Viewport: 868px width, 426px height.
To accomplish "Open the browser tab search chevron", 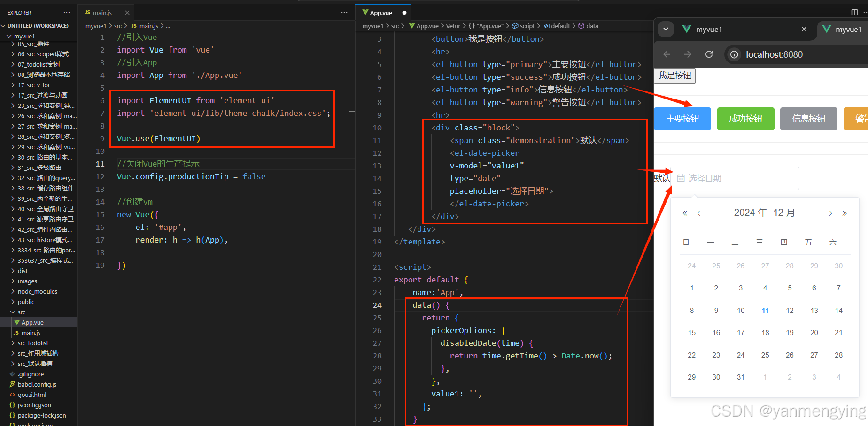I will point(666,29).
